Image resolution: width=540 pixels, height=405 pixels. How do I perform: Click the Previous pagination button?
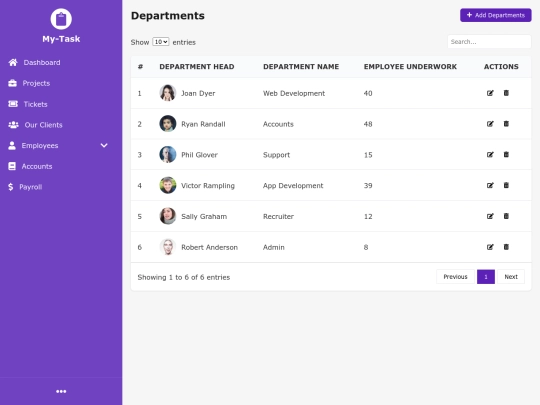(455, 277)
